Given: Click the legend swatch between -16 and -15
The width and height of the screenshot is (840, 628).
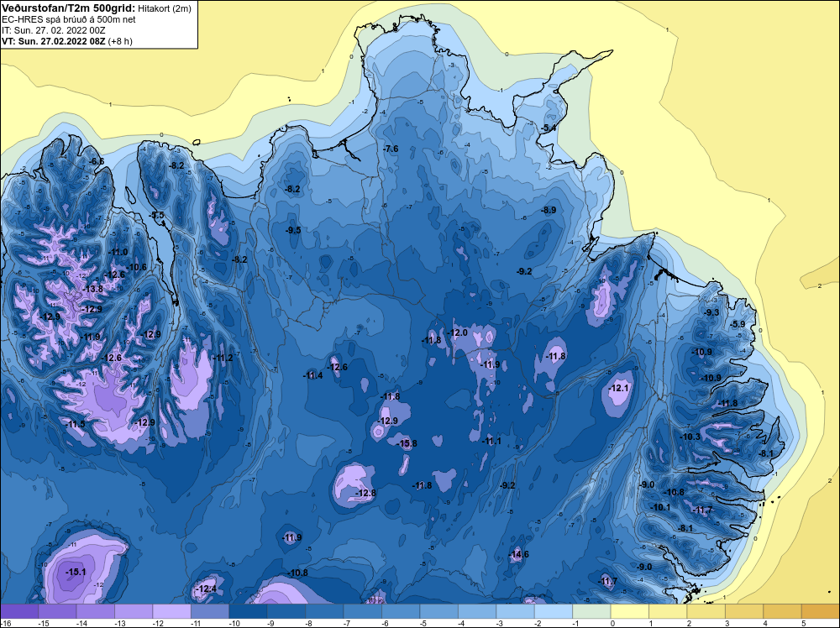Looking at the screenshot, I should point(19,611).
